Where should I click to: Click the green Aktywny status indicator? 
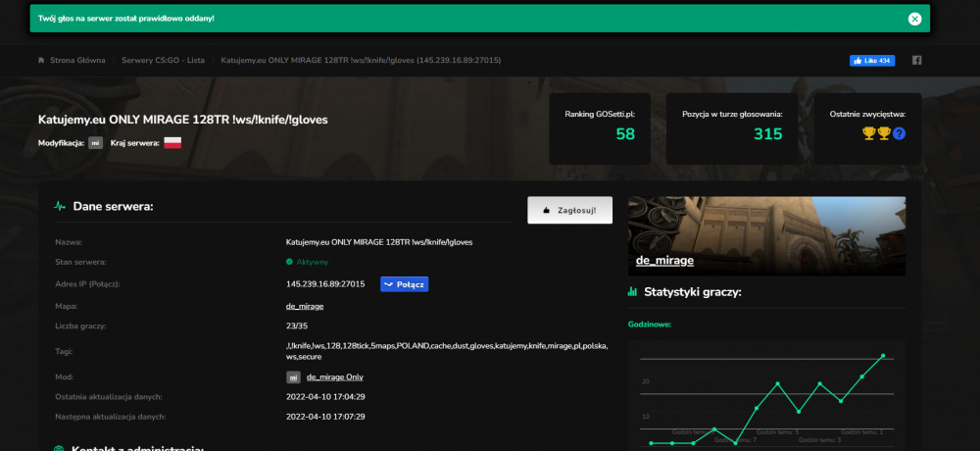(307, 262)
